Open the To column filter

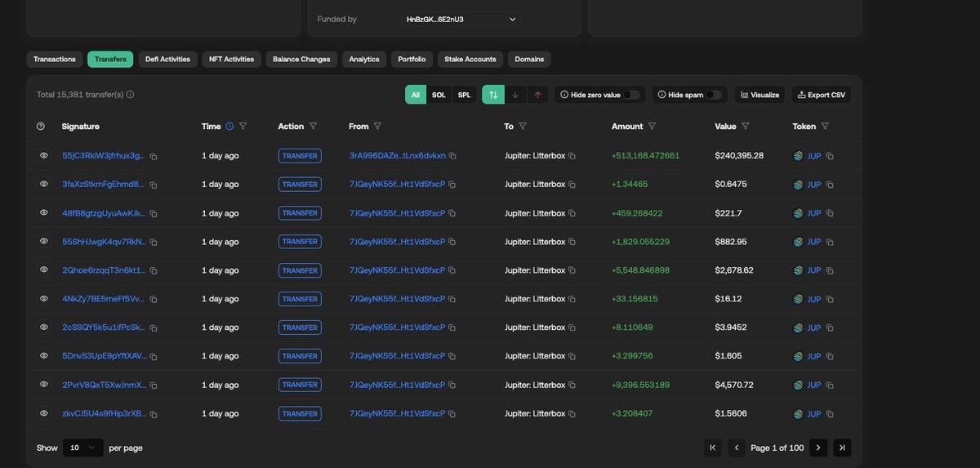pyautogui.click(x=523, y=127)
